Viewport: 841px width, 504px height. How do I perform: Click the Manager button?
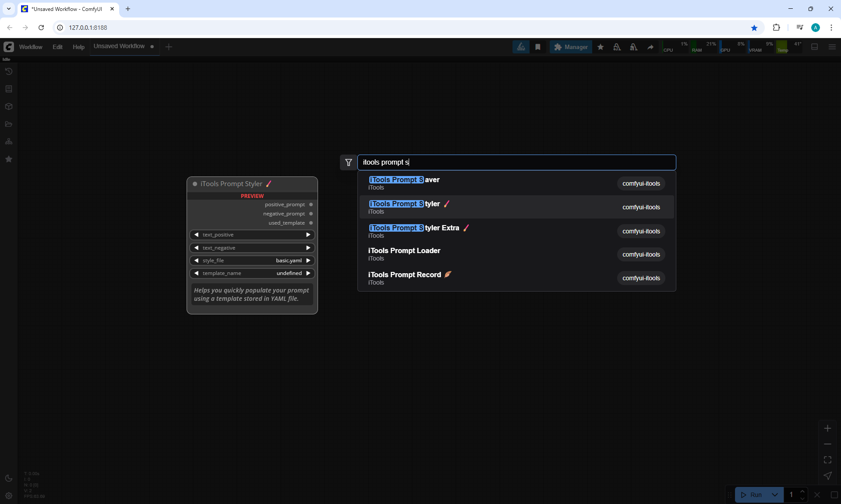click(x=571, y=47)
